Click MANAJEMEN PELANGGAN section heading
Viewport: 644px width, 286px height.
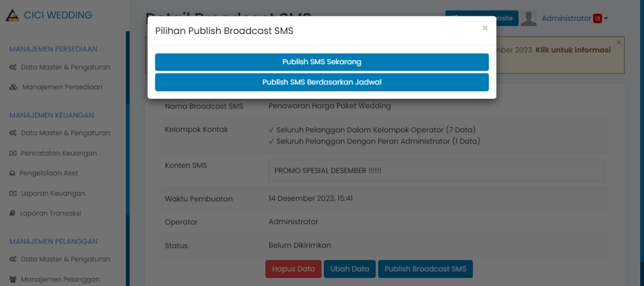coord(53,241)
